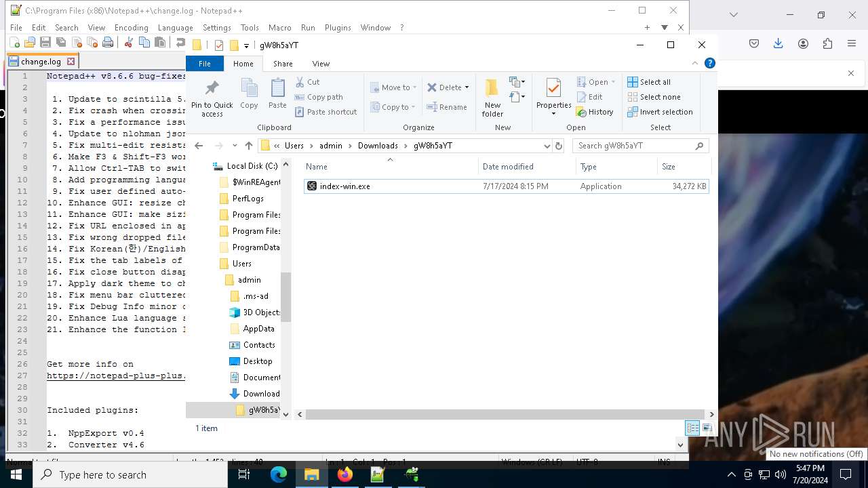The image size is (868, 488).
Task: Click Notepad++ Save toolbar icon
Action: (45, 42)
